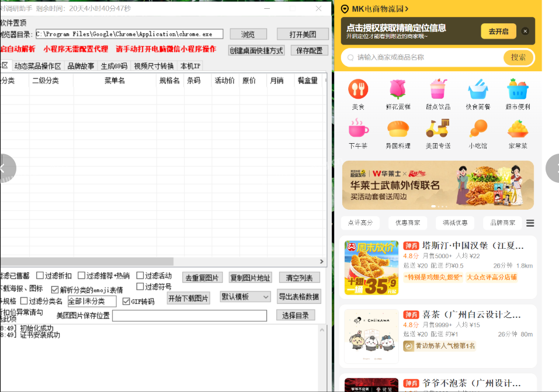Open the 生成69码 tab
Viewport: 559px width, 392px height.
point(114,66)
